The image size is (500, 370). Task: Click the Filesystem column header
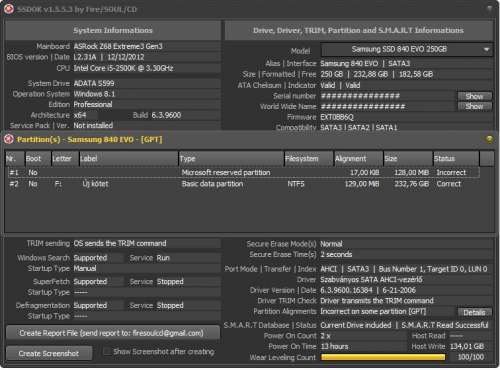point(309,159)
